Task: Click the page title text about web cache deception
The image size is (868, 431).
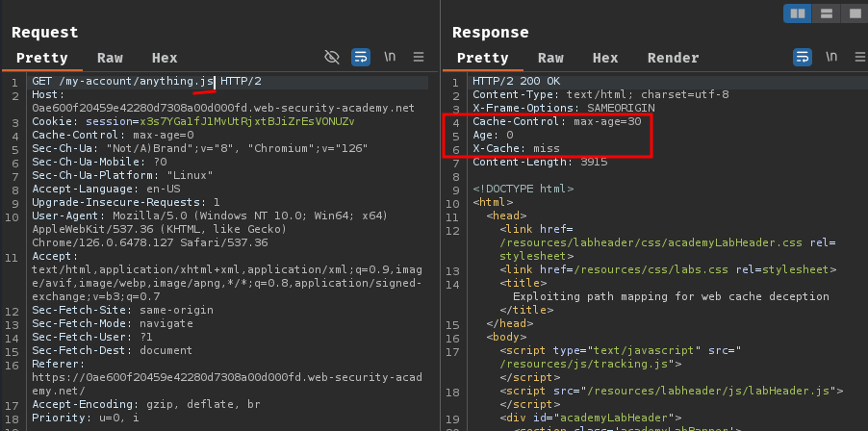Action: (x=671, y=296)
